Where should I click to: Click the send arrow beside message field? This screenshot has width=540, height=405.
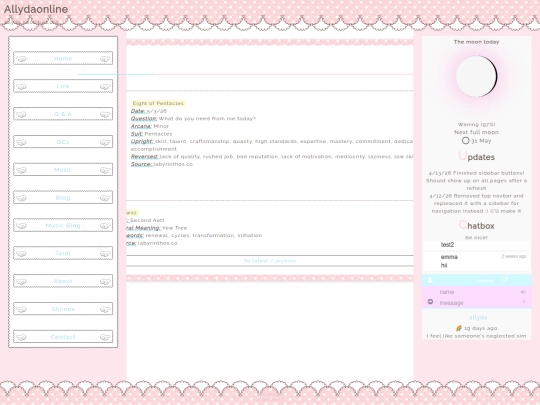[x=524, y=302]
